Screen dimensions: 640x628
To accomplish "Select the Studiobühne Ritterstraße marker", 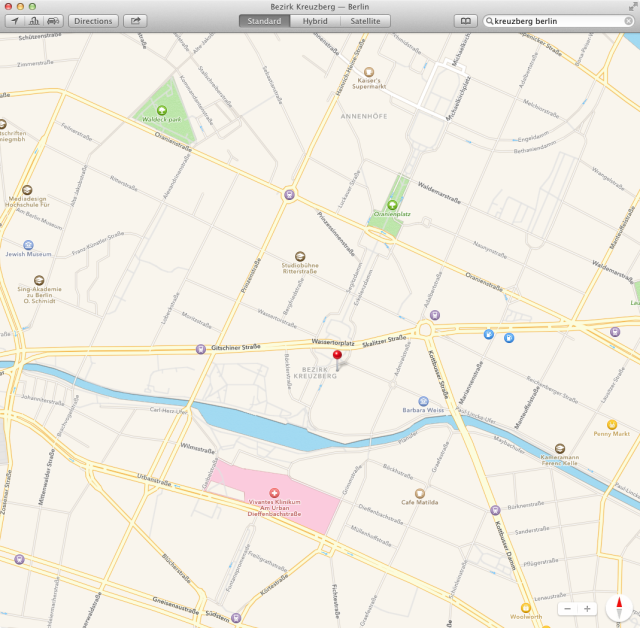I will click(300, 256).
